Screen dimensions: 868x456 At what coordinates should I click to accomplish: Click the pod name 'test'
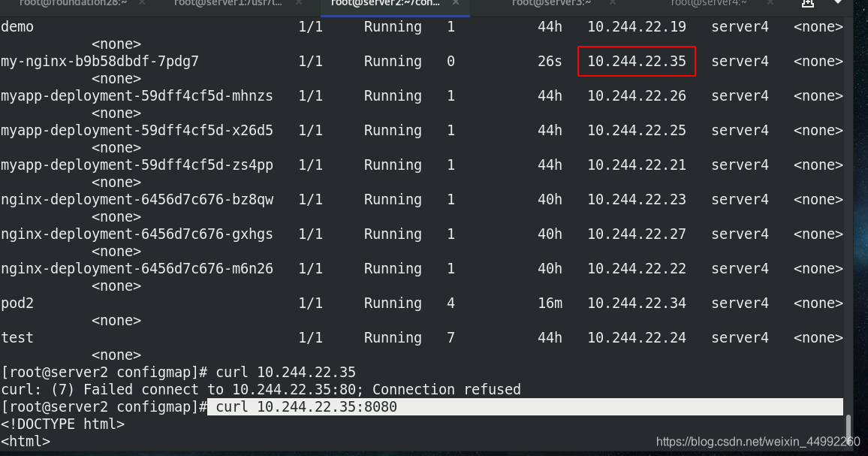(x=17, y=337)
